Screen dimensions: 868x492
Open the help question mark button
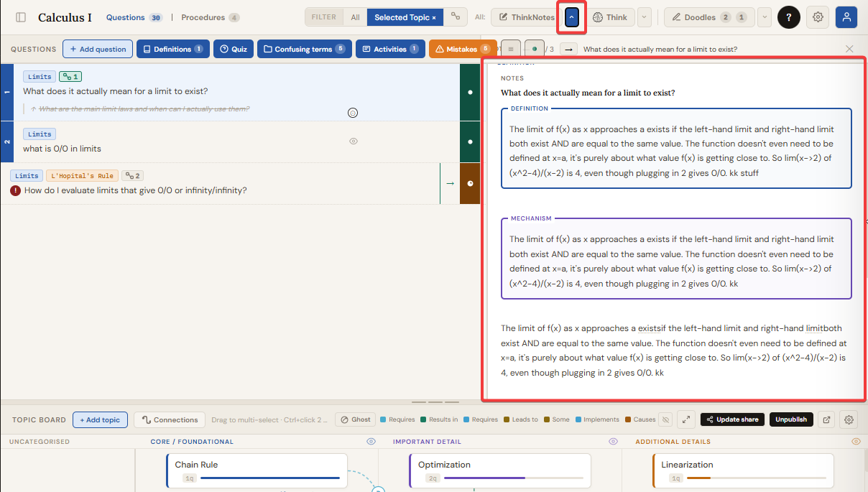click(788, 17)
